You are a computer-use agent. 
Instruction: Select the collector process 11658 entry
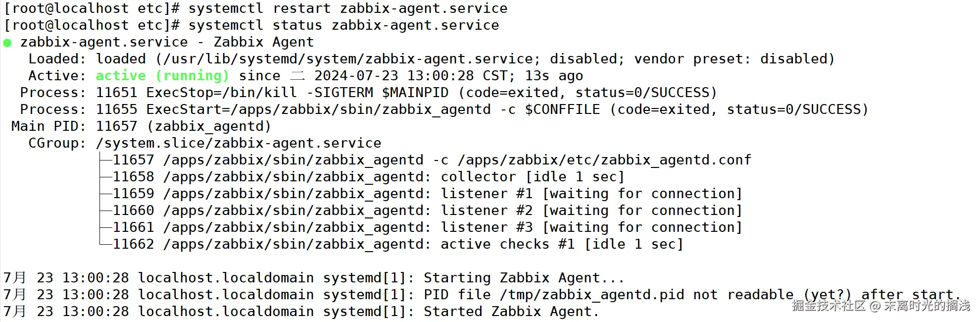click(368, 177)
